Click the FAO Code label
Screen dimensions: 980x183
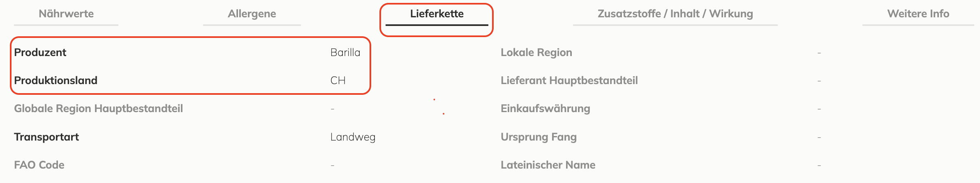click(39, 165)
